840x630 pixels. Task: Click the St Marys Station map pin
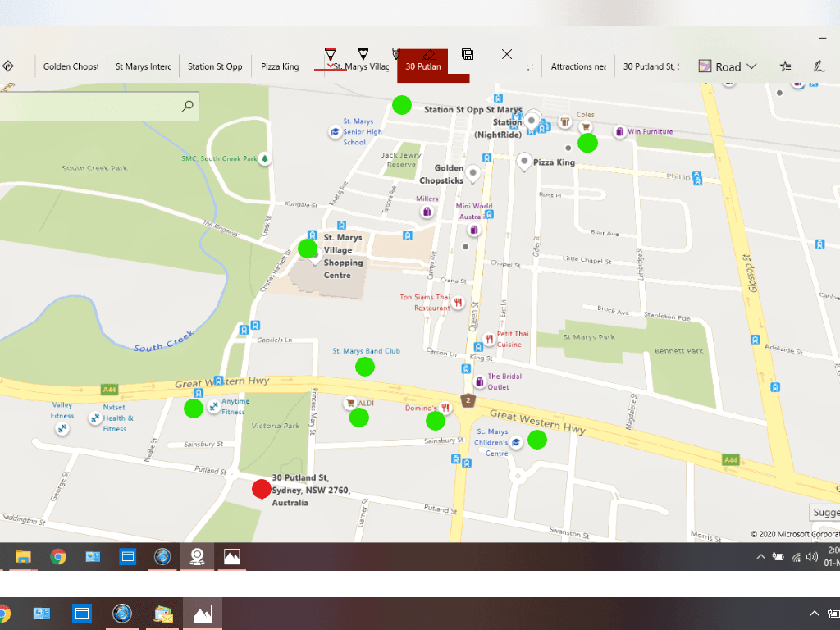532,121
